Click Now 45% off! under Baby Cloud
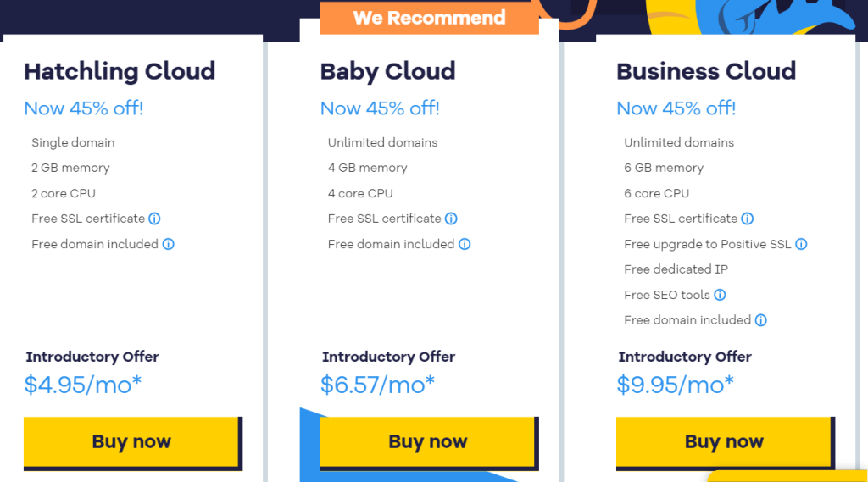 [x=380, y=108]
